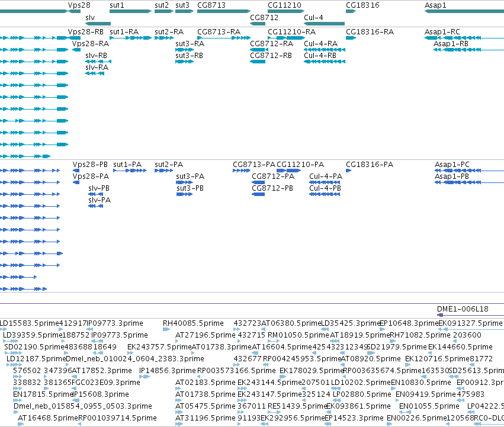Click the CG8712 gene label

click(264, 18)
